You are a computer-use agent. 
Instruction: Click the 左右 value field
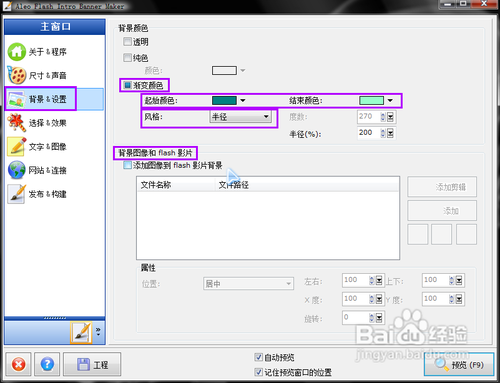pyautogui.click(x=355, y=280)
